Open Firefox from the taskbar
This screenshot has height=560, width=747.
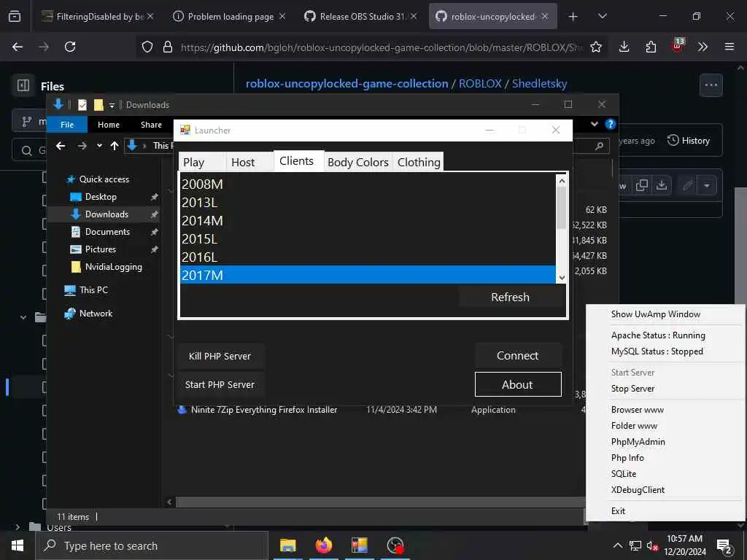(323, 545)
